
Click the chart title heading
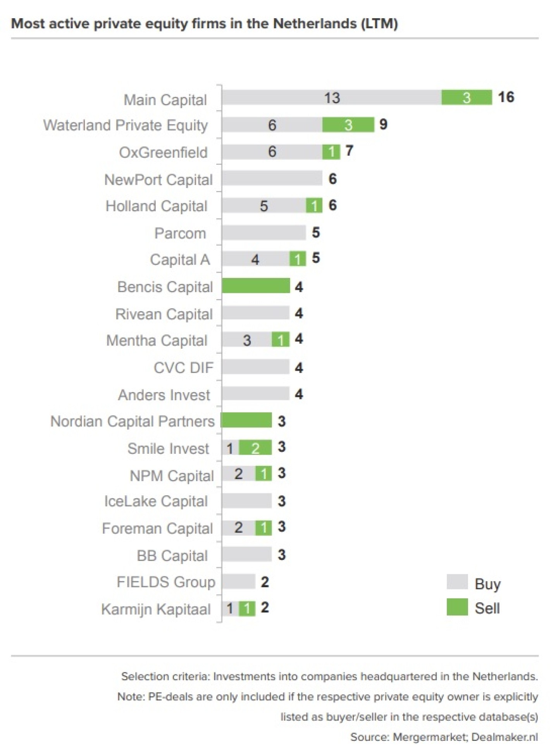pyautogui.click(x=204, y=24)
